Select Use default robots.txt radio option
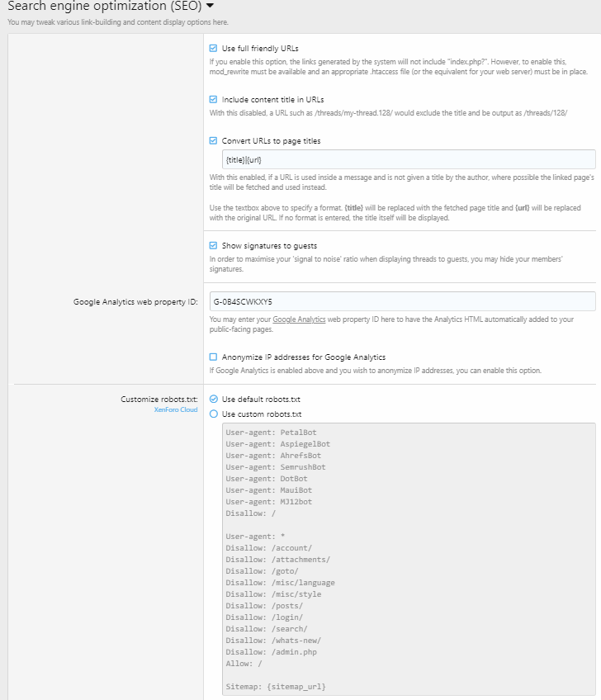Viewport: 601px width, 700px height. coord(214,399)
